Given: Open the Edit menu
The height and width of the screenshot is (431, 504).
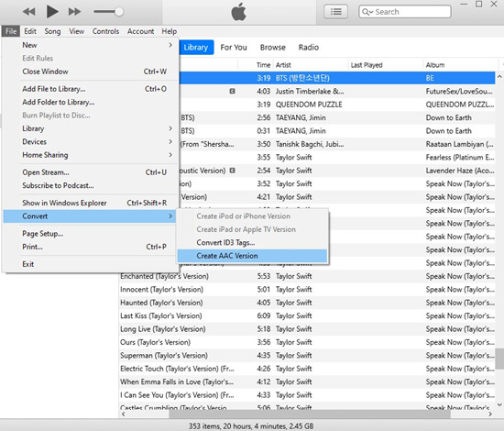Looking at the screenshot, I should pos(30,31).
